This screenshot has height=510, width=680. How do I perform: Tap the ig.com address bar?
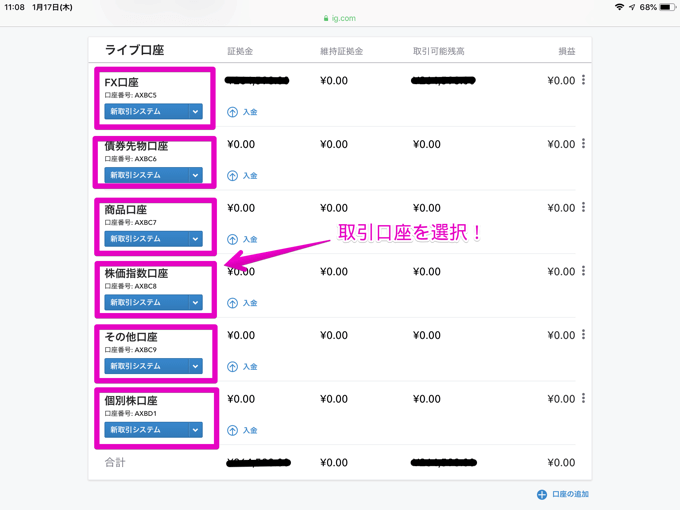click(340, 18)
